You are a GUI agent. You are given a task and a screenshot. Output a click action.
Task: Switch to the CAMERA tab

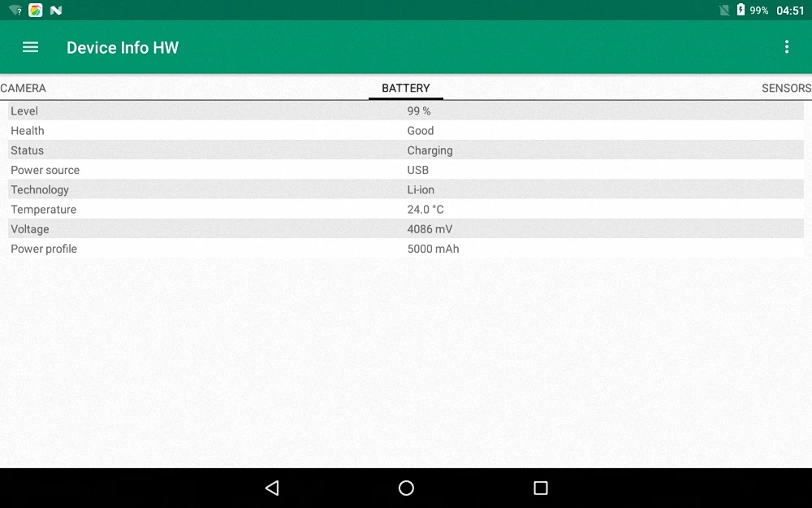pyautogui.click(x=24, y=88)
